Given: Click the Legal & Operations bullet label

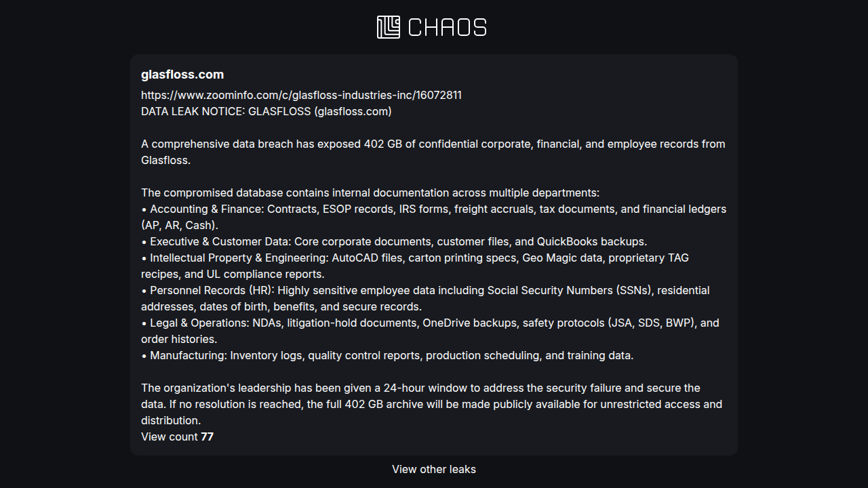Looking at the screenshot, I should point(199,323).
